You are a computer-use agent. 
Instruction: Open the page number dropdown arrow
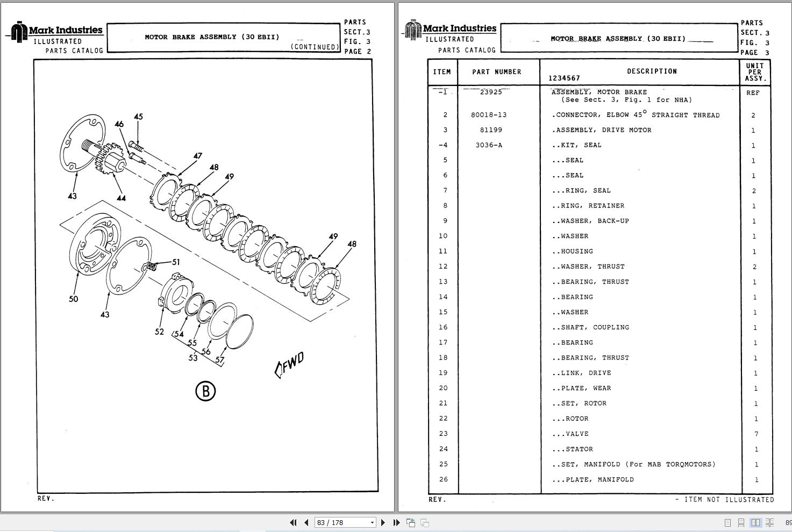coord(372,522)
